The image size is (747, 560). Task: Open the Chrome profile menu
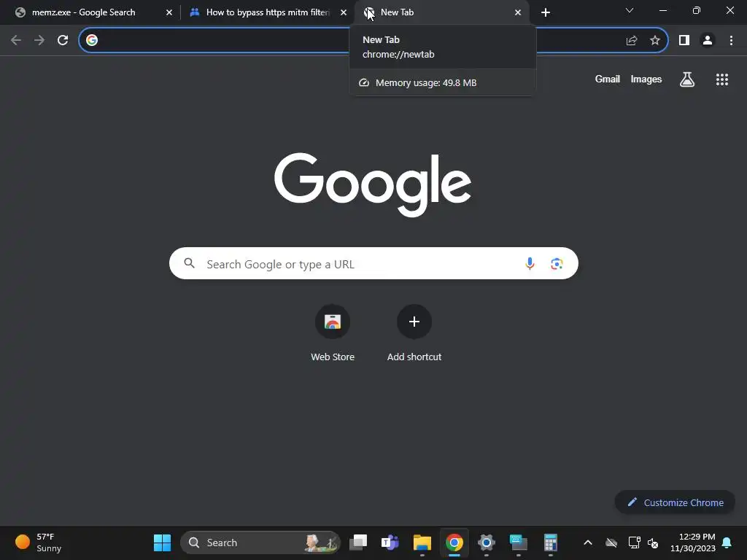point(708,41)
